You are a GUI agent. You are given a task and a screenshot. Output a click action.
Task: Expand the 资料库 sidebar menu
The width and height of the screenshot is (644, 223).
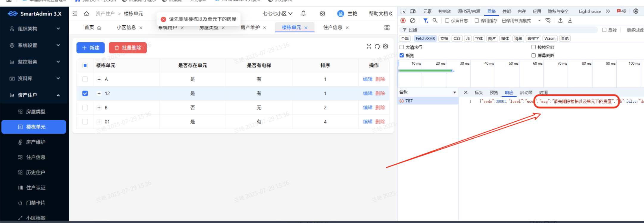(35, 78)
